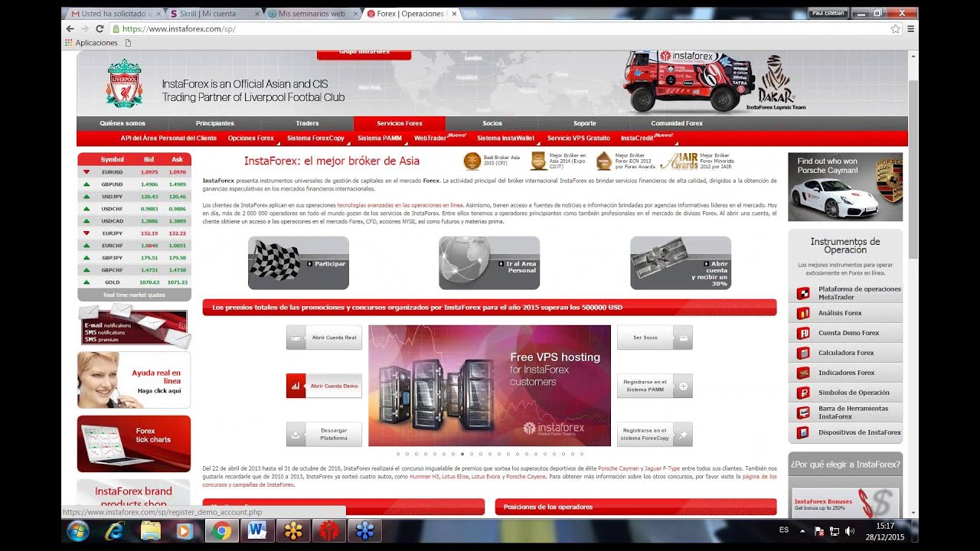Open Servicios Forex menu

tap(400, 123)
